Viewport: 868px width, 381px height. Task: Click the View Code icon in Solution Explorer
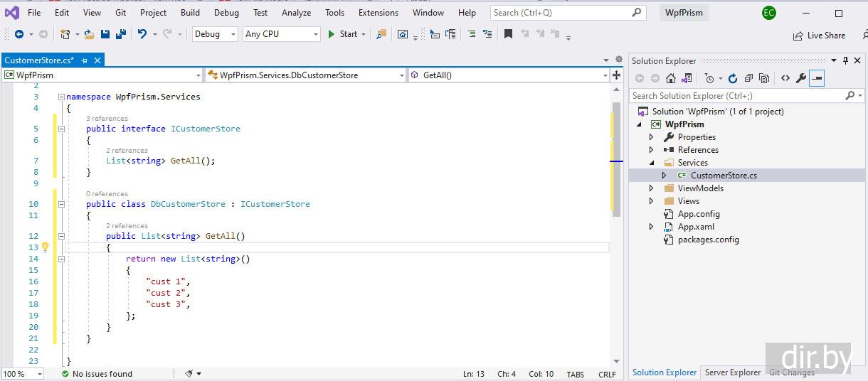(x=785, y=78)
